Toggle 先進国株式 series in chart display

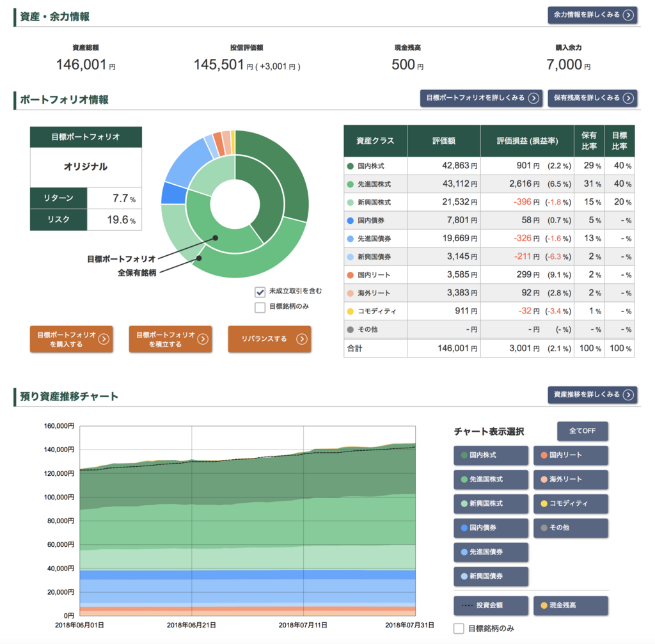tap(491, 480)
